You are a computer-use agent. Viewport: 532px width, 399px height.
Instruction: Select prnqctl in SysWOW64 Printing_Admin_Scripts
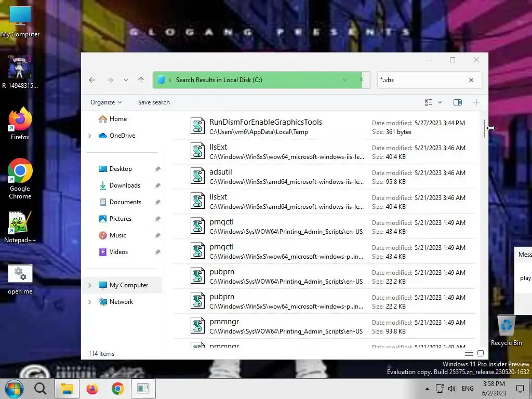(x=324, y=227)
